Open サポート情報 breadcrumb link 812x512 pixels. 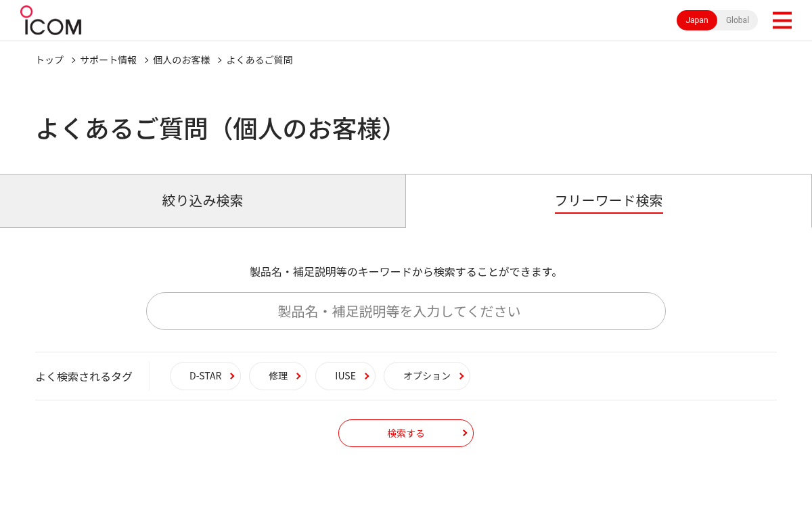tap(108, 60)
